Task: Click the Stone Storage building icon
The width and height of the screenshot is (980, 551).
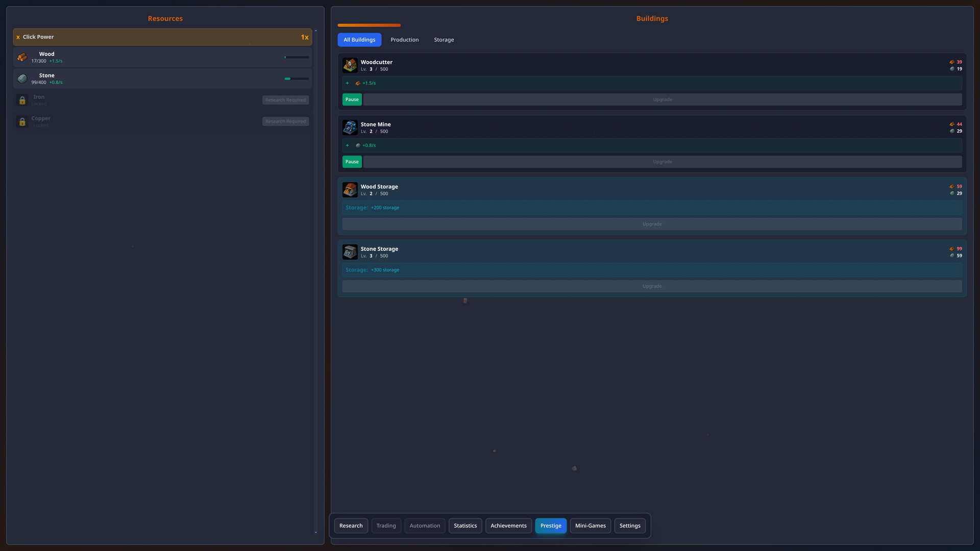Action: [350, 252]
